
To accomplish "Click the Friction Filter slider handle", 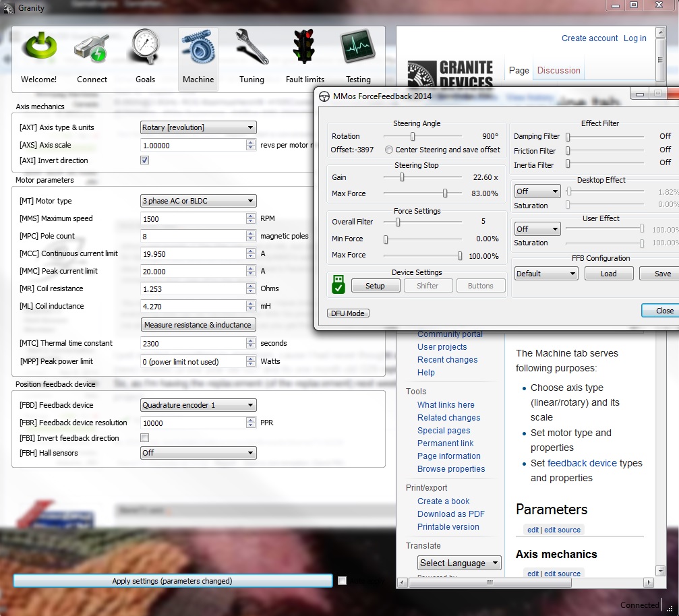I will tap(568, 151).
